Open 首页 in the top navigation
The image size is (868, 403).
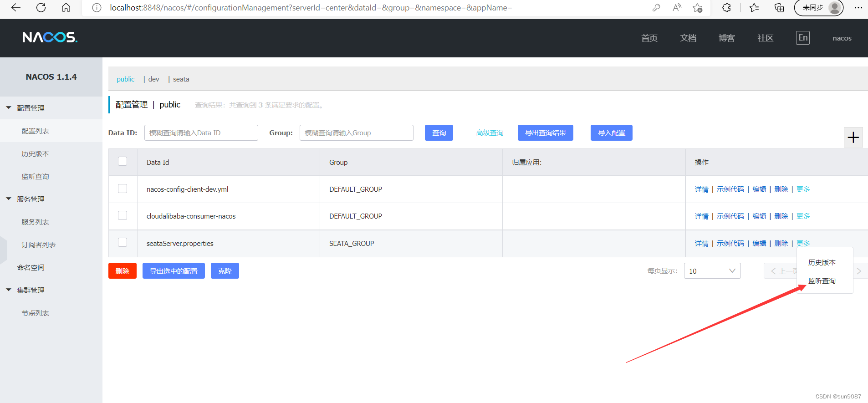click(649, 38)
